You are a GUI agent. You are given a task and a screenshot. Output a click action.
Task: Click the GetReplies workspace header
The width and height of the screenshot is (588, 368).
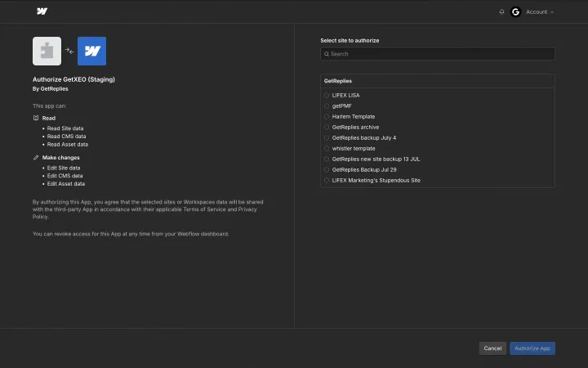[x=438, y=81]
